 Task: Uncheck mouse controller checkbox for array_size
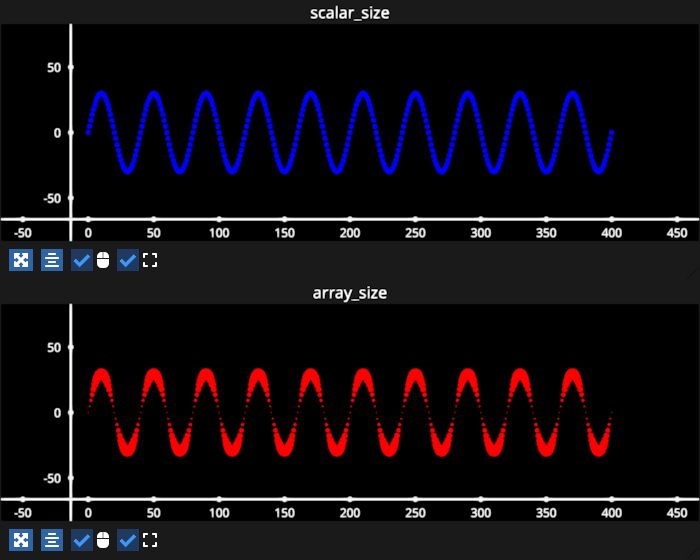click(82, 541)
